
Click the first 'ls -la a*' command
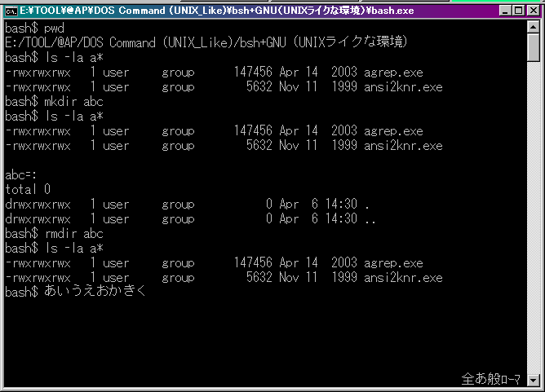74,57
